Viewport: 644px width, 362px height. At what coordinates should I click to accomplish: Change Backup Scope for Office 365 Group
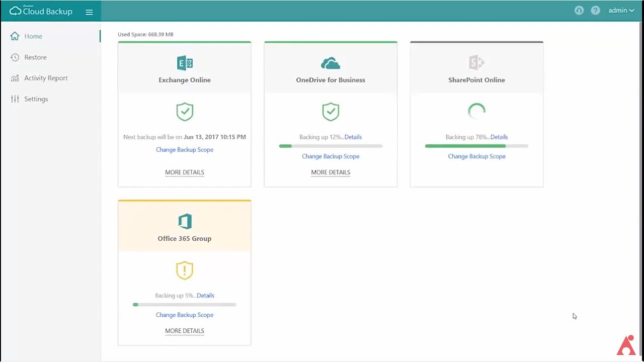click(x=185, y=315)
